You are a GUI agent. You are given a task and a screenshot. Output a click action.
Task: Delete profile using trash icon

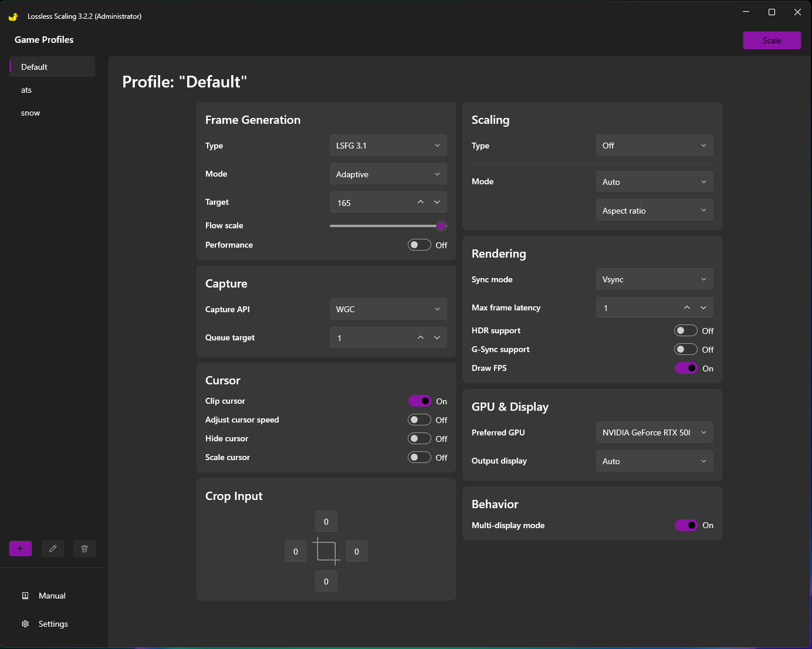pyautogui.click(x=84, y=549)
